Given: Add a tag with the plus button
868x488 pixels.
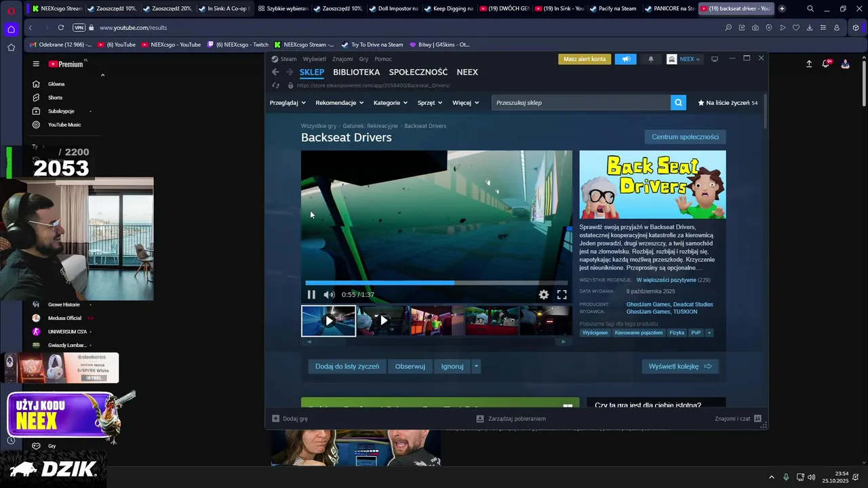Looking at the screenshot, I should (x=709, y=333).
